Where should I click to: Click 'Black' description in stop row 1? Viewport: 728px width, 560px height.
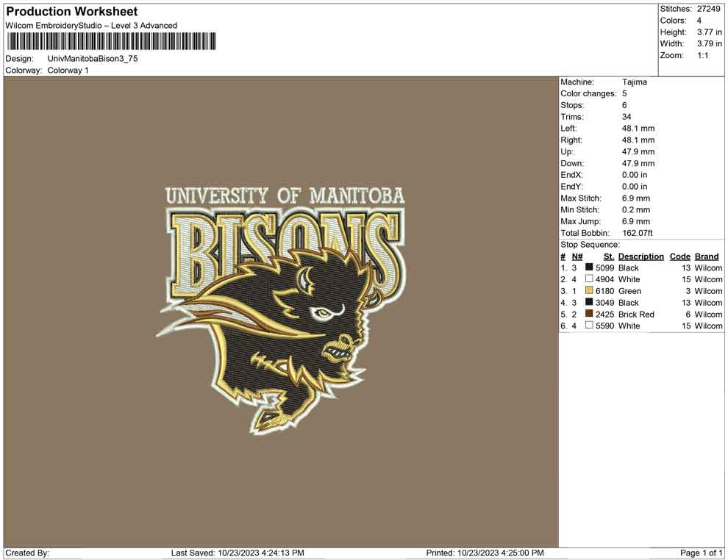pos(628,268)
